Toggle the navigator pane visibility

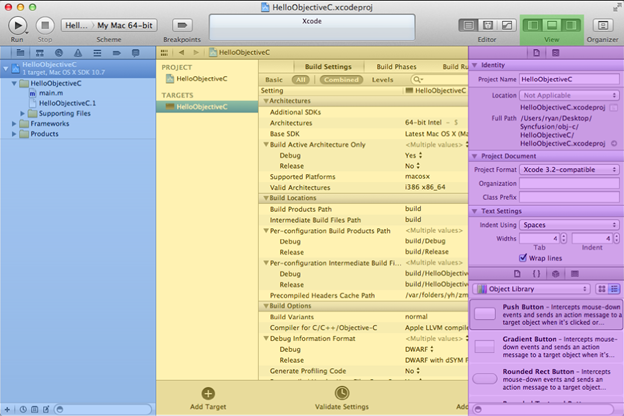click(x=532, y=25)
